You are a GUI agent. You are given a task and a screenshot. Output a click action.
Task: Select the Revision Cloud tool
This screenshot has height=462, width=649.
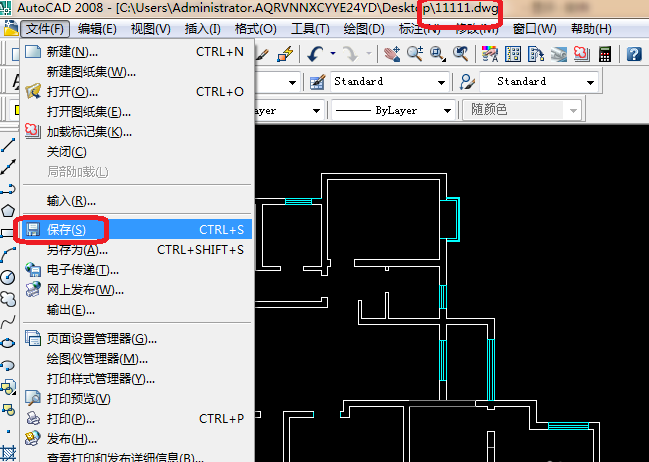click(8, 299)
